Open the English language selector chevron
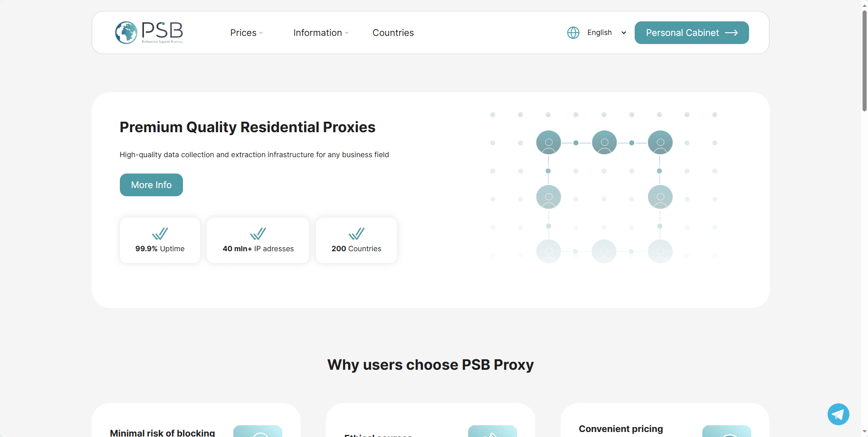Screen dimensions: 868x437 point(624,32)
